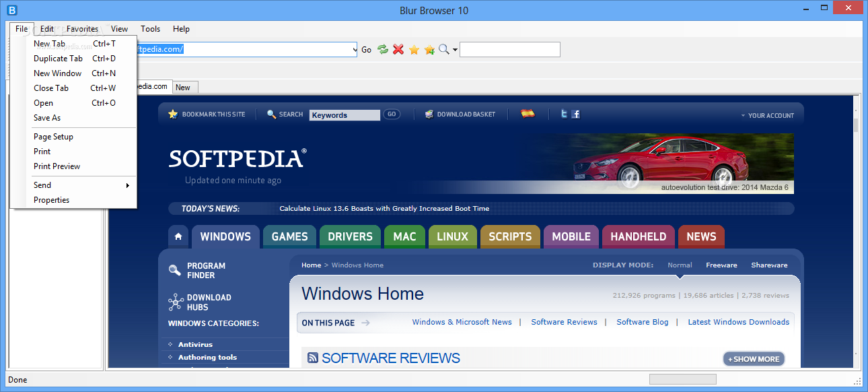The image size is (868, 392).
Task: Open Softpedia's Facebook icon
Action: click(x=576, y=114)
